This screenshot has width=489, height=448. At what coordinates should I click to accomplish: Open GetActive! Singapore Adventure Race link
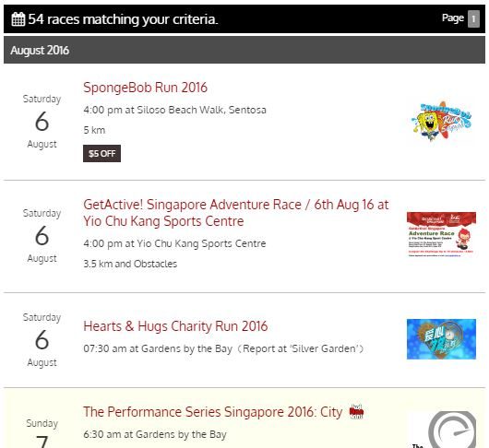(236, 213)
